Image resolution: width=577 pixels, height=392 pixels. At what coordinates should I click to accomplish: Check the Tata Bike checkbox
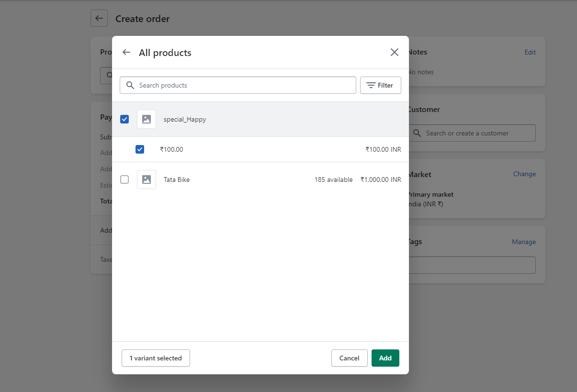124,179
